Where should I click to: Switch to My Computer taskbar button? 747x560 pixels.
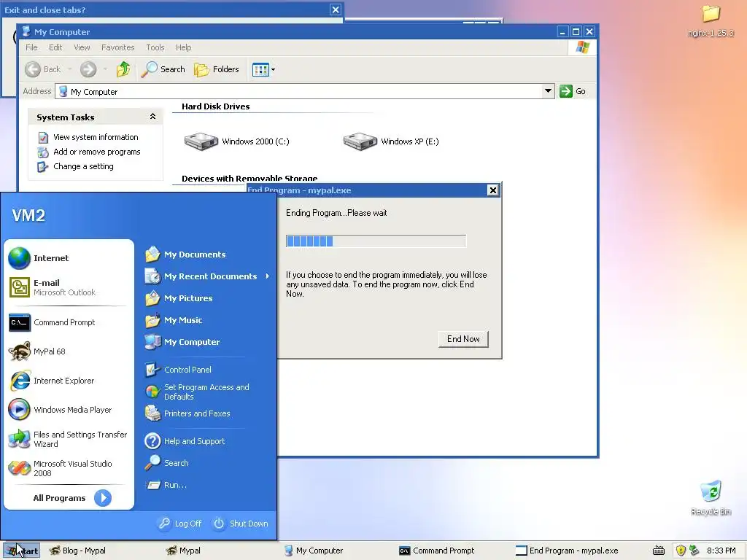[x=314, y=551]
